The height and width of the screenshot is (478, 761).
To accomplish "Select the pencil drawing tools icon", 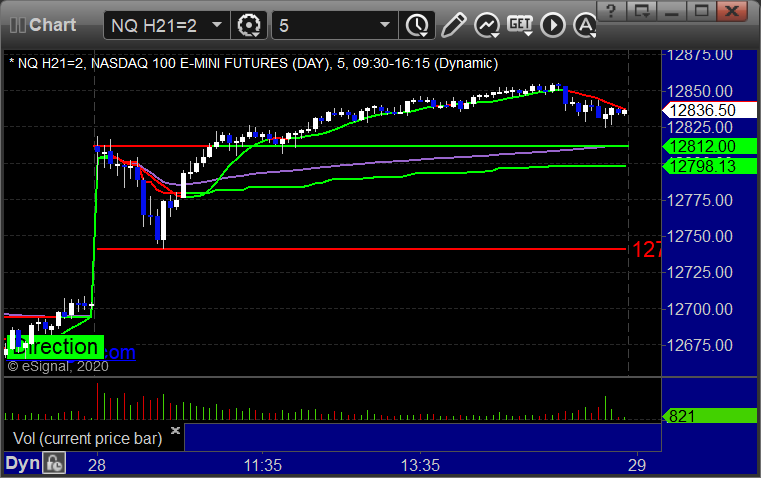I will (x=453, y=25).
